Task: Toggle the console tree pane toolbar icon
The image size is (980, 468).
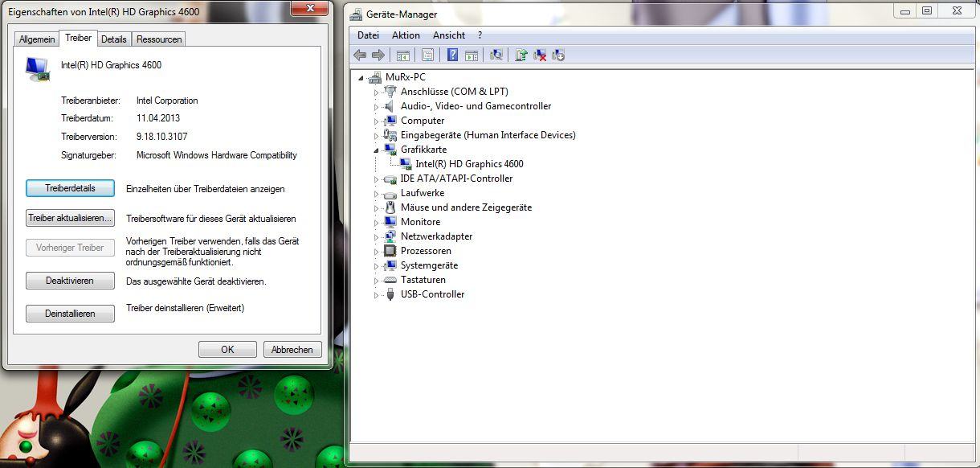Action: pyautogui.click(x=403, y=55)
